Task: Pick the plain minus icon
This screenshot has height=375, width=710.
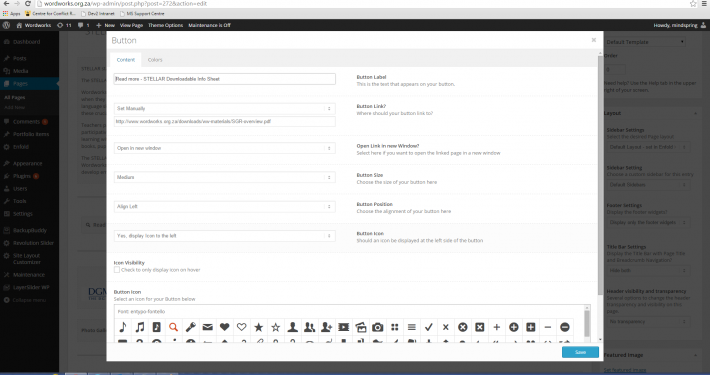Action: 548,327
